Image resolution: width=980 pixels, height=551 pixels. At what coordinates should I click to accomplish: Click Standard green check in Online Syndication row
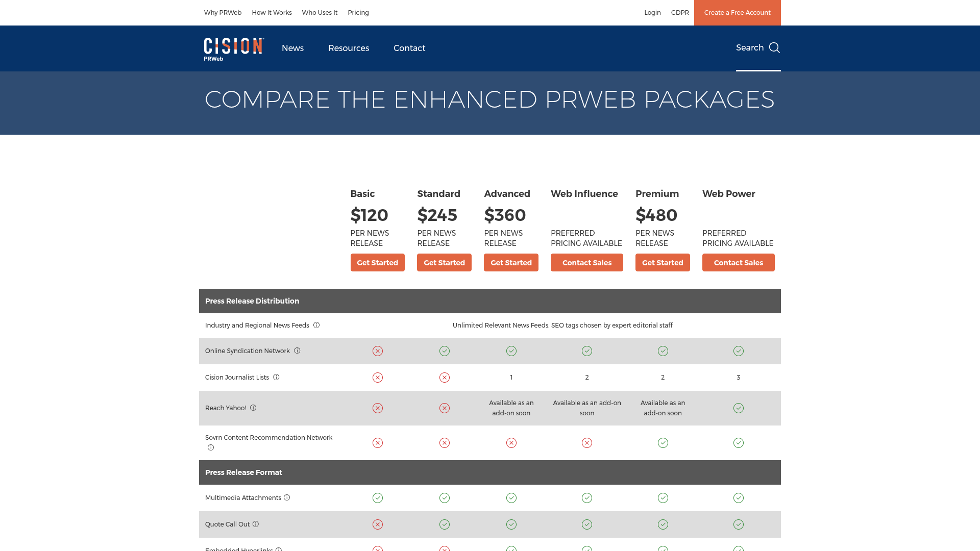445,351
